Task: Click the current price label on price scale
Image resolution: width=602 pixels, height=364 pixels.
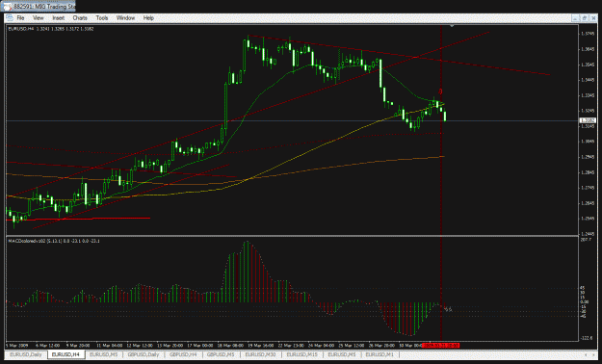Action: [588, 120]
